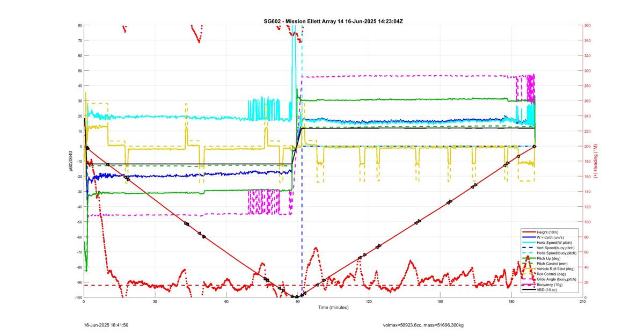Click the '180' tick on the Time axis

tap(511, 302)
